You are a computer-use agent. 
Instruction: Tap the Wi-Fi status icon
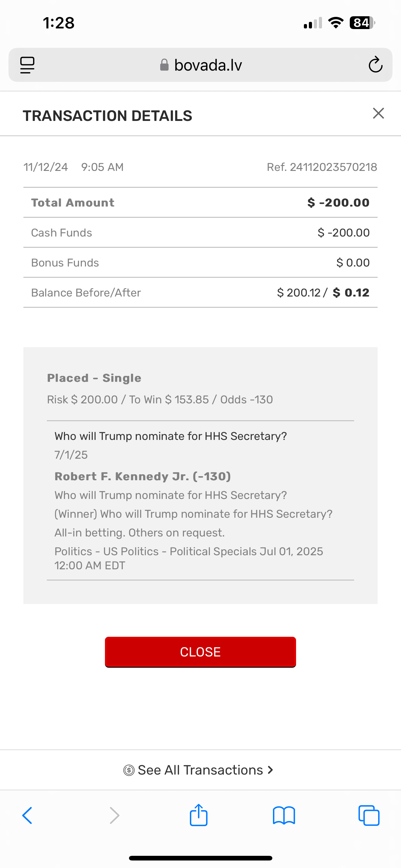coord(336,23)
